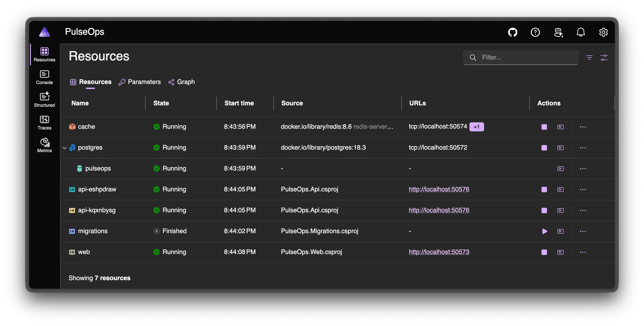Screen dimensions: 644x326
Task: Open console logs for cache
Action: click(x=561, y=127)
